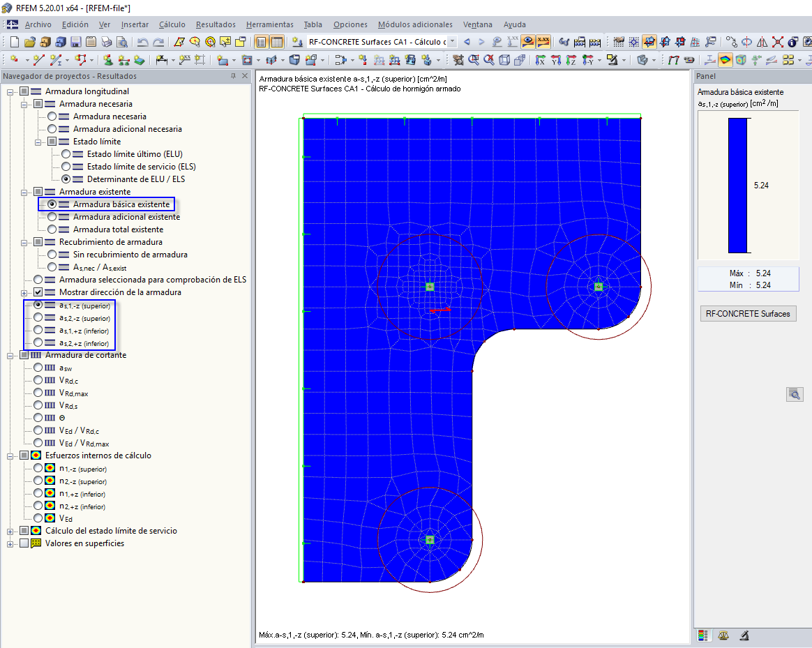Viewport: 812px width, 648px height.
Task: Select Armadura total existente radio
Action: 52,229
